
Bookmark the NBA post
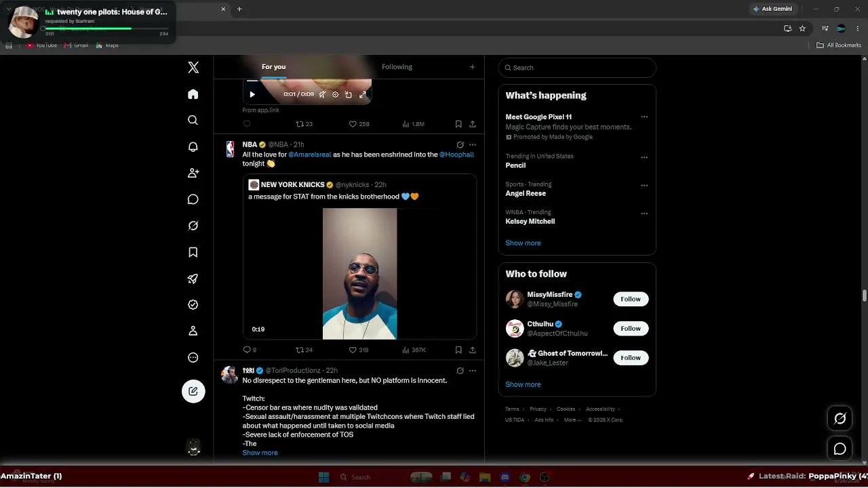[458, 350]
